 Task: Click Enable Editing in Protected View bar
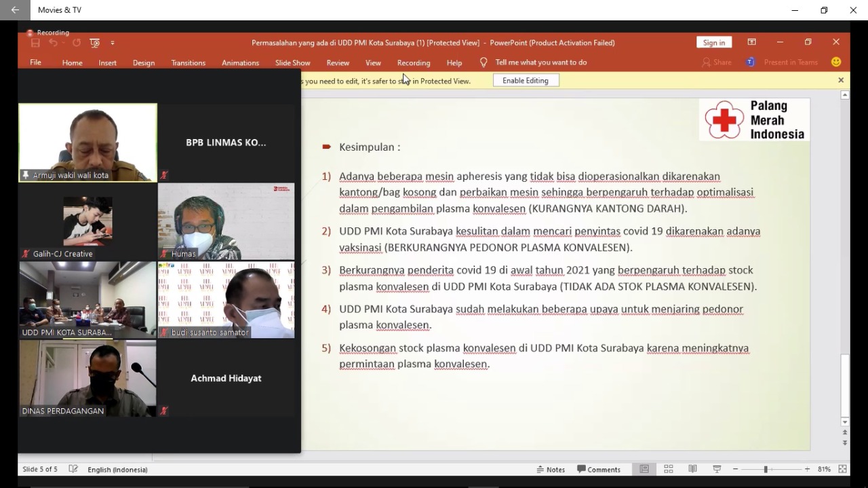[526, 80]
